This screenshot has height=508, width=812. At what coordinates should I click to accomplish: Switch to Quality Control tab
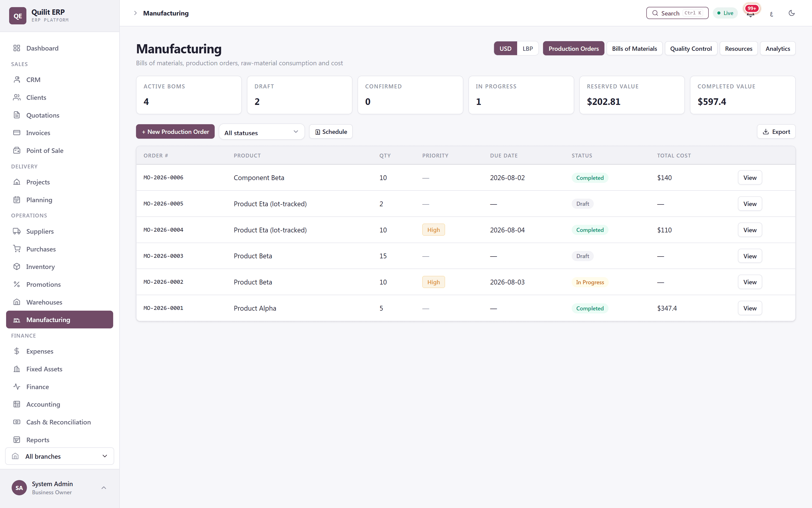tap(691, 48)
